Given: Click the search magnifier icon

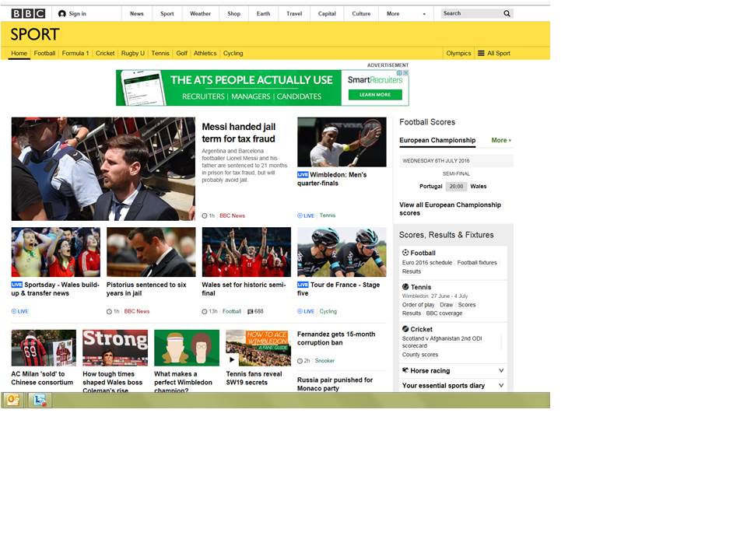Looking at the screenshot, I should [507, 13].
